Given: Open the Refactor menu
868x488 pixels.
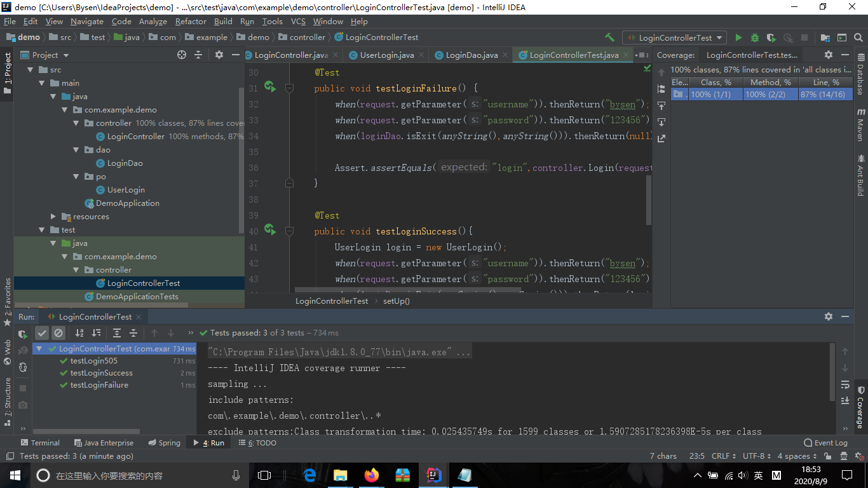Looking at the screenshot, I should tap(191, 21).
